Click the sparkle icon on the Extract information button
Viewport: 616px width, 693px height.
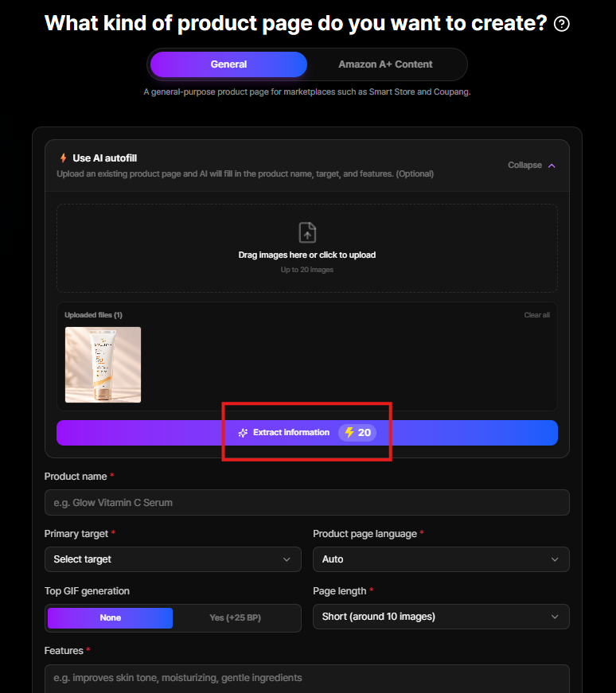tap(243, 433)
